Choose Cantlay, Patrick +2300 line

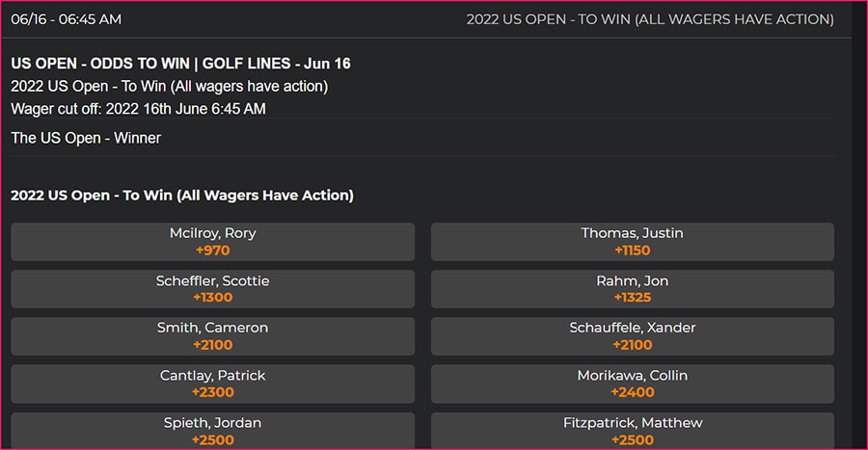(212, 384)
